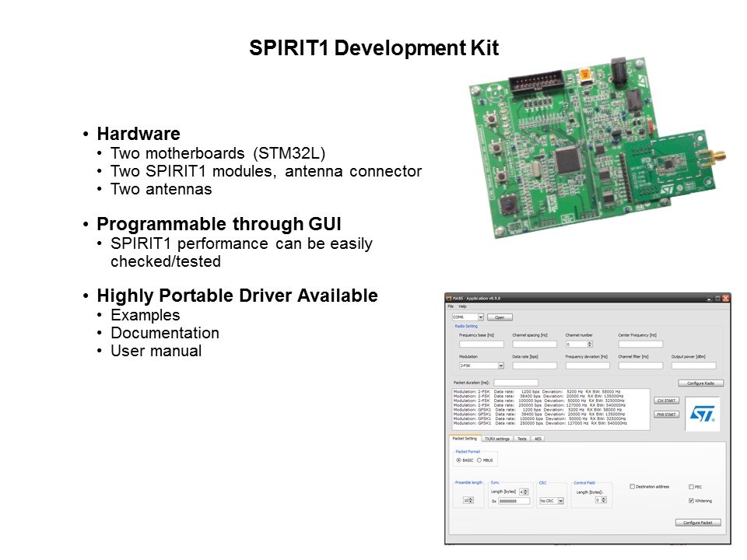This screenshot has width=747, height=560.
Task: Expand the Modulation 2-FSK dropdown
Action: tap(500, 366)
